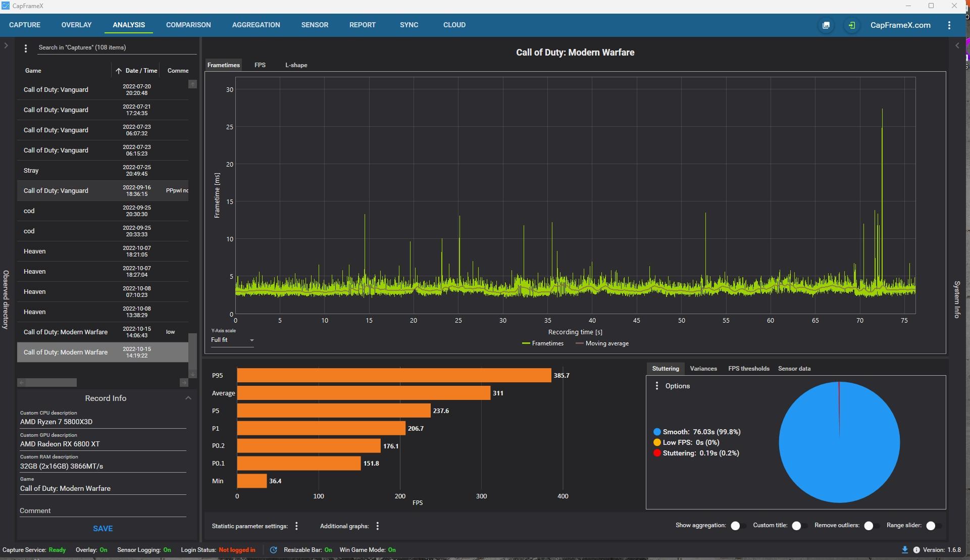This screenshot has width=970, height=560.
Task: Click the refresh icon in status bar
Action: click(x=273, y=550)
